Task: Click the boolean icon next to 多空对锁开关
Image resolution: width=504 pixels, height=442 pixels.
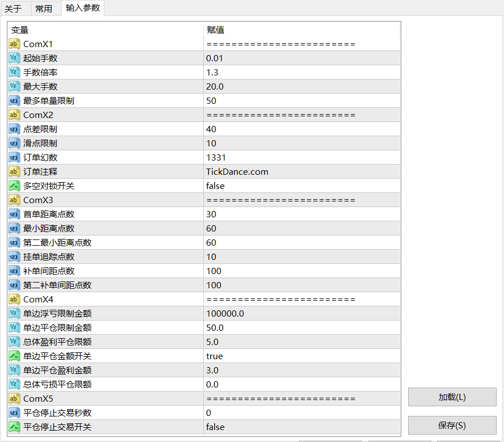Action: click(15, 186)
